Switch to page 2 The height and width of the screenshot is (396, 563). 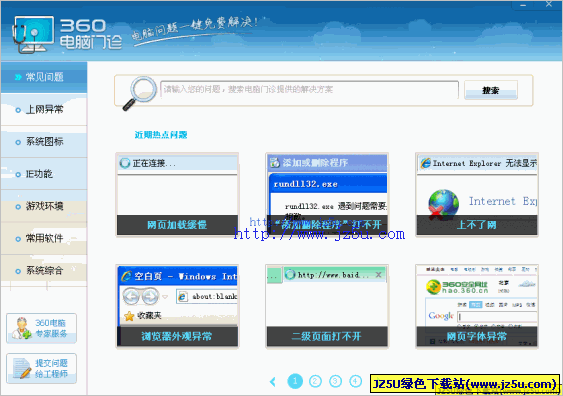point(315,381)
